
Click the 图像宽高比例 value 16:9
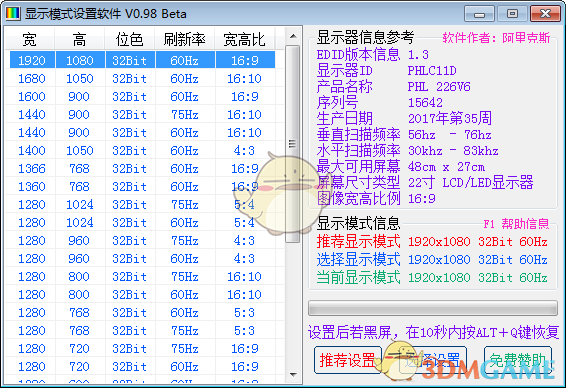(x=422, y=199)
